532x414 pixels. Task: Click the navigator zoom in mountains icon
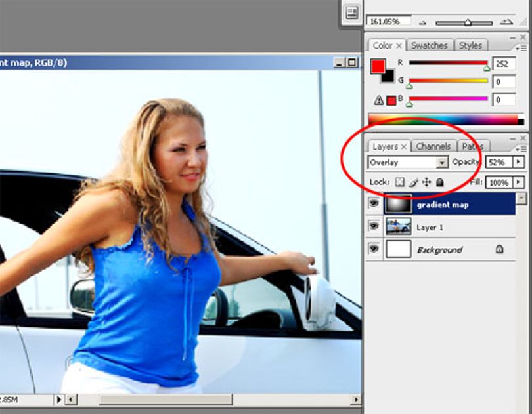tap(506, 22)
